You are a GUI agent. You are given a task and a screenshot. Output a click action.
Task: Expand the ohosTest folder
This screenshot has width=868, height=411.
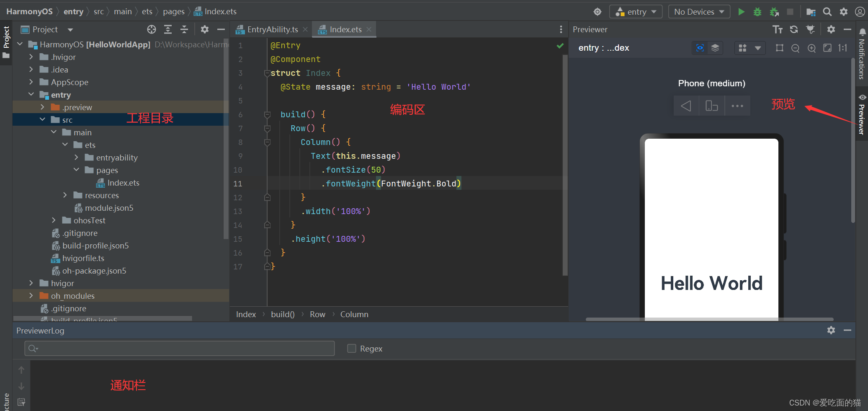coord(54,220)
